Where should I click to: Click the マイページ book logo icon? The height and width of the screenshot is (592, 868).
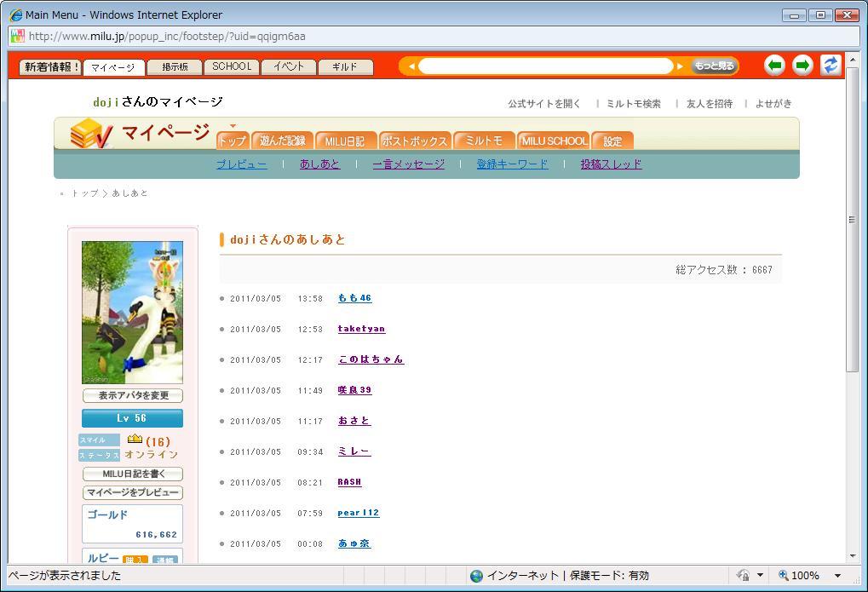(x=90, y=135)
